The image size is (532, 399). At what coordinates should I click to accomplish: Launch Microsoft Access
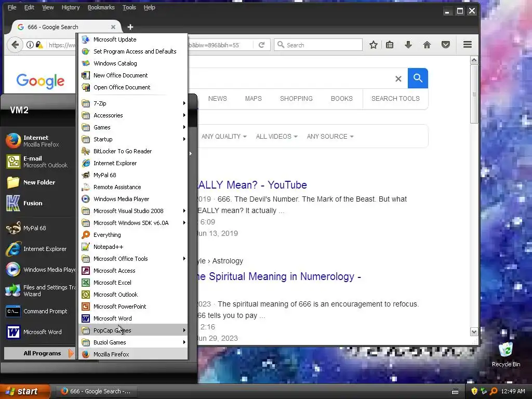pos(132,270)
